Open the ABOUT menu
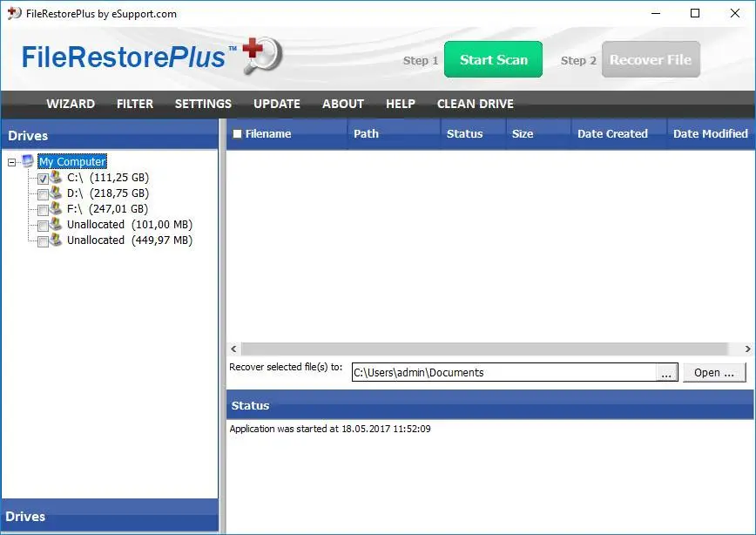The image size is (756, 535). [x=343, y=104]
